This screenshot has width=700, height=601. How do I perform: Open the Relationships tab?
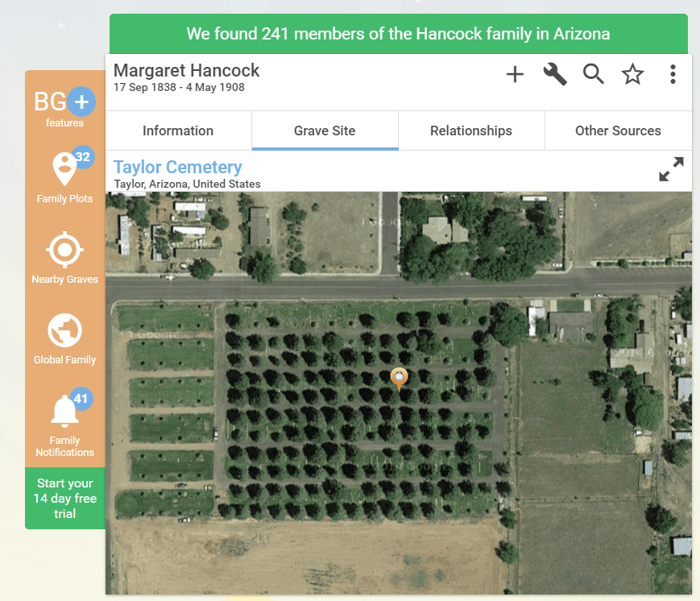[471, 131]
